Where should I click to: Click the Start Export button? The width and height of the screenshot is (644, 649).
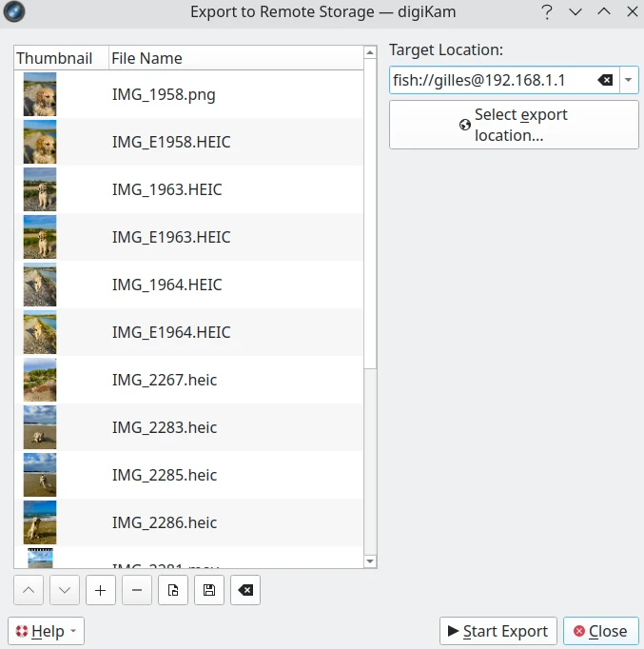[x=498, y=631]
